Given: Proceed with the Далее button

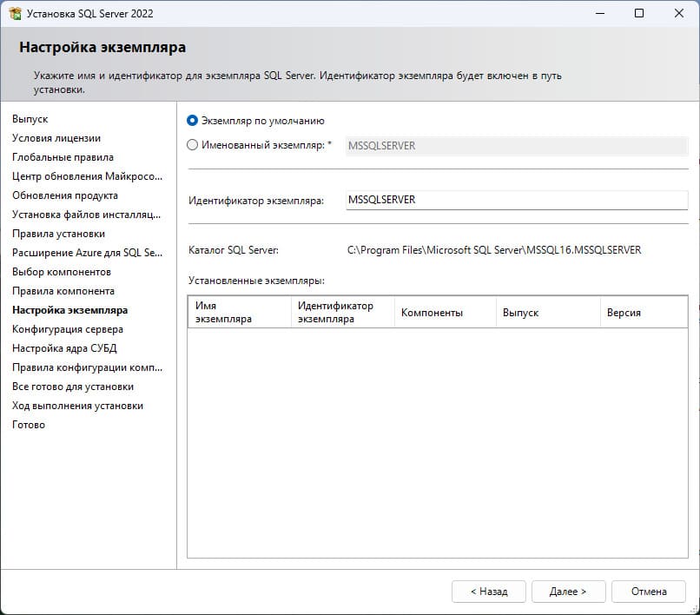Looking at the screenshot, I should (x=568, y=592).
